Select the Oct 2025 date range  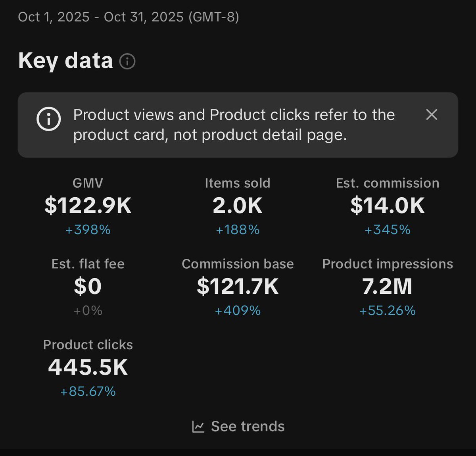[129, 17]
